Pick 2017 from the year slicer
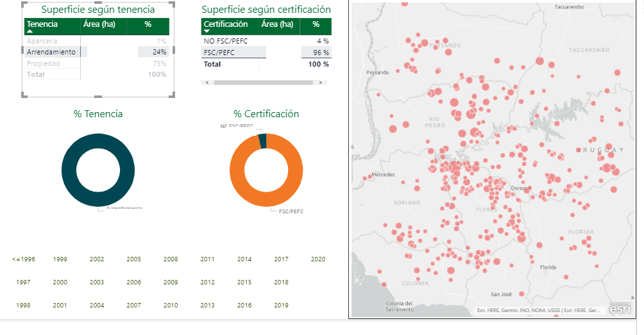 point(282,259)
